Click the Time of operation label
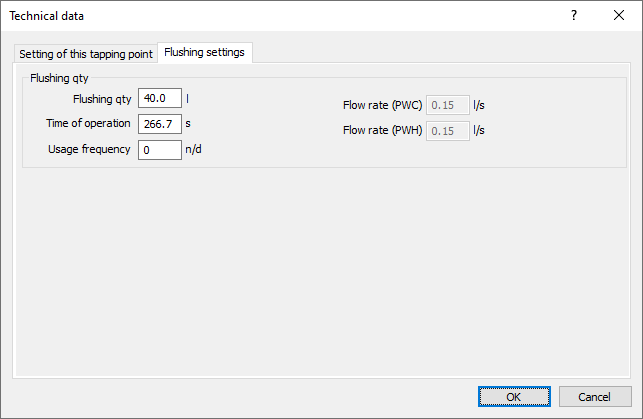Screen dimensions: 643x419 click(88, 123)
